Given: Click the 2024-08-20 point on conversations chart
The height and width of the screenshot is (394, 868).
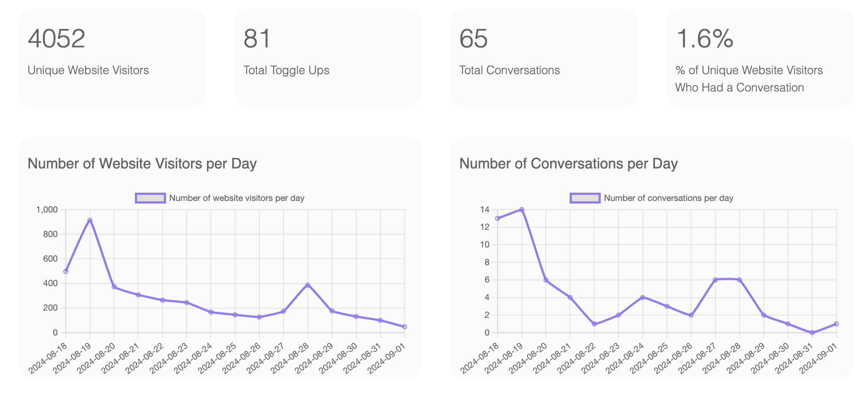Looking at the screenshot, I should point(546,280).
